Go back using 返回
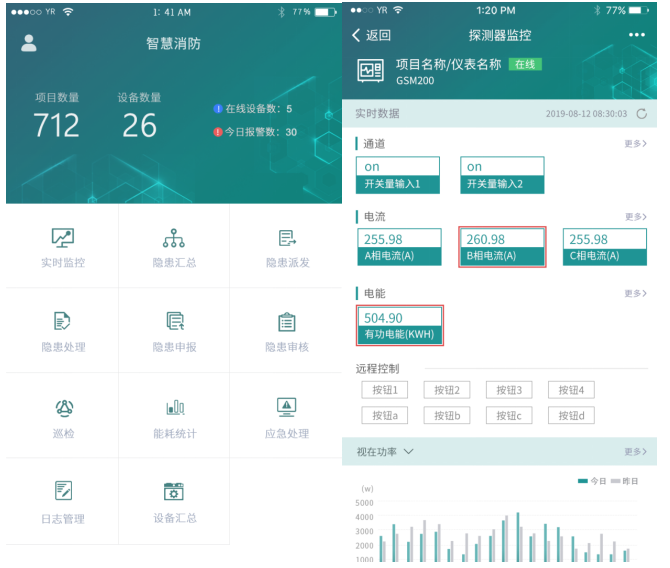 coord(371,35)
